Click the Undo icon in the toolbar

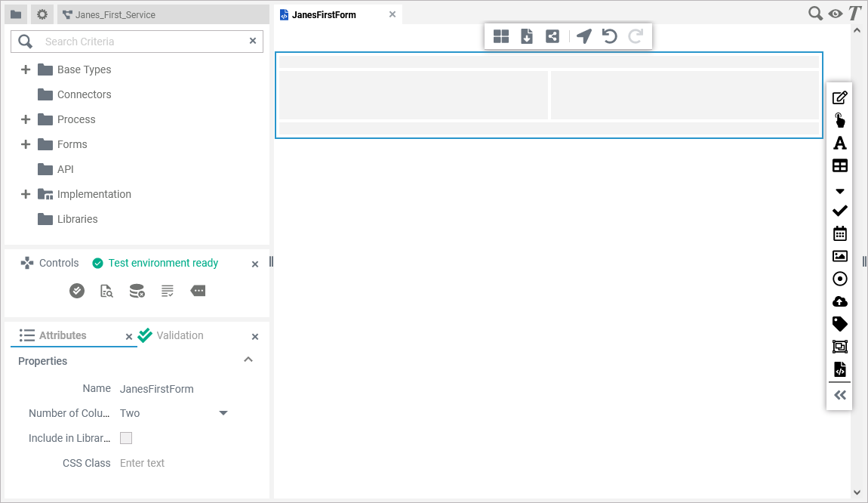point(609,35)
